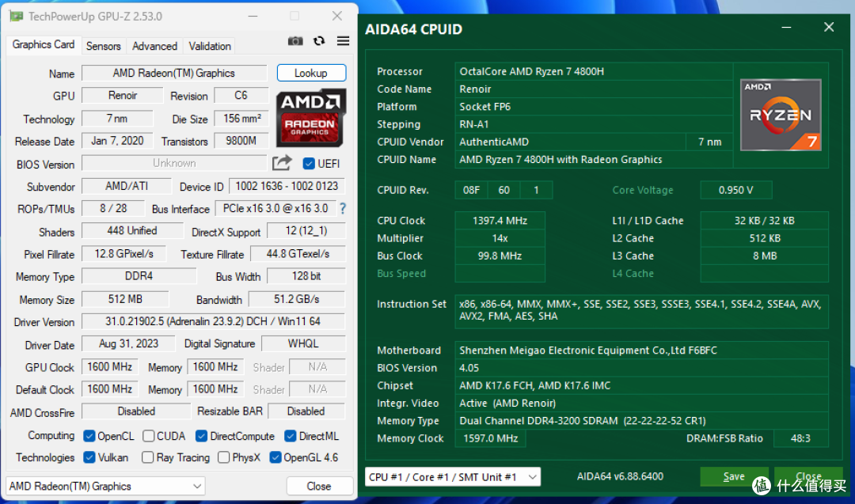Click the Texture Fillrate '44.8 GTexel/s'

click(298, 254)
